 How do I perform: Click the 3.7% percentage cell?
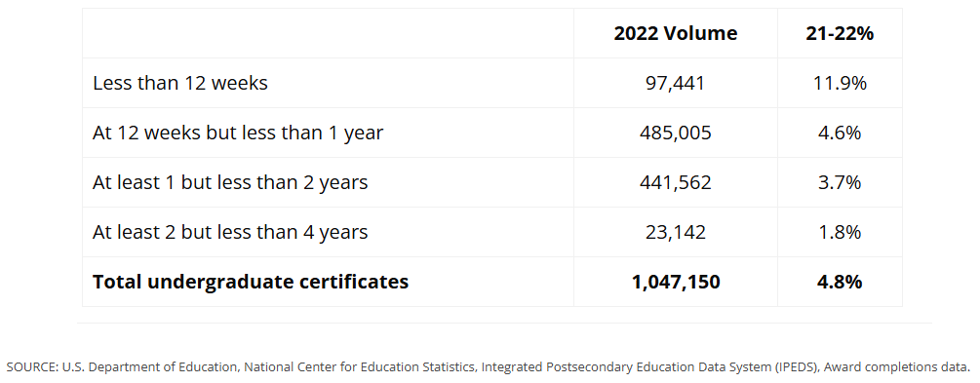tap(840, 182)
